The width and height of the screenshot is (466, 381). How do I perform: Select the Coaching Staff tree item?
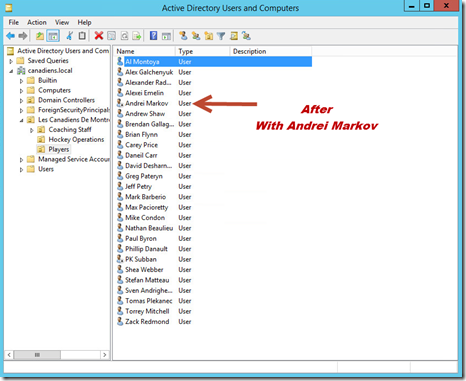(x=70, y=129)
